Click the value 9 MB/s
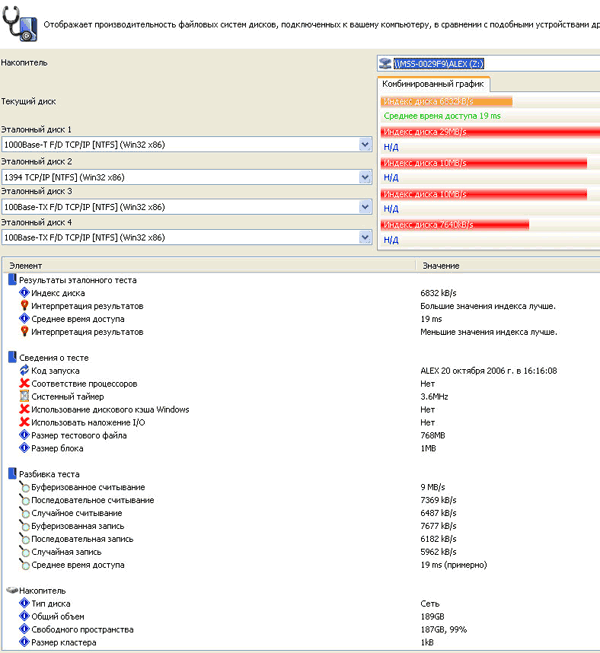The height and width of the screenshot is (653, 600). click(433, 487)
